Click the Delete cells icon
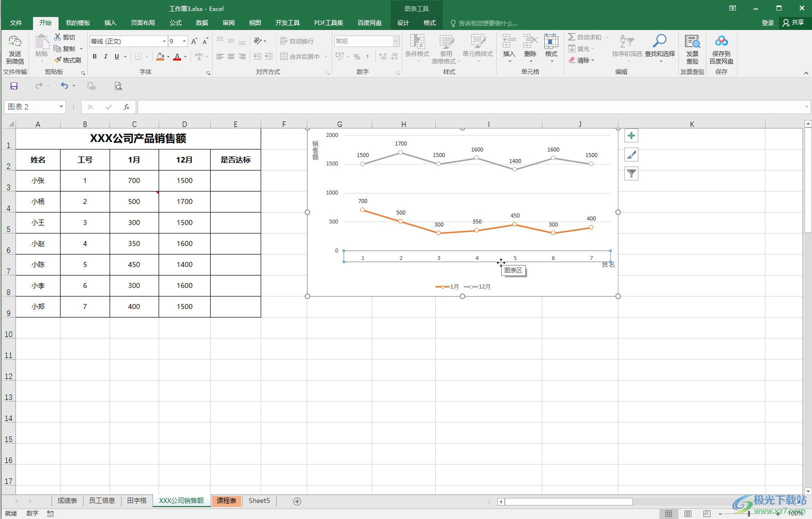The width and height of the screenshot is (812, 519). (x=530, y=41)
